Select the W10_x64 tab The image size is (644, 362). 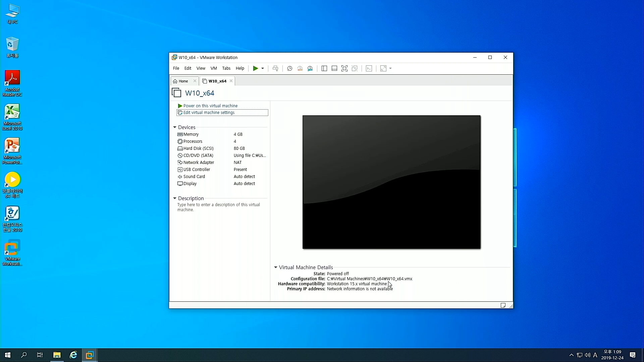[x=217, y=81]
